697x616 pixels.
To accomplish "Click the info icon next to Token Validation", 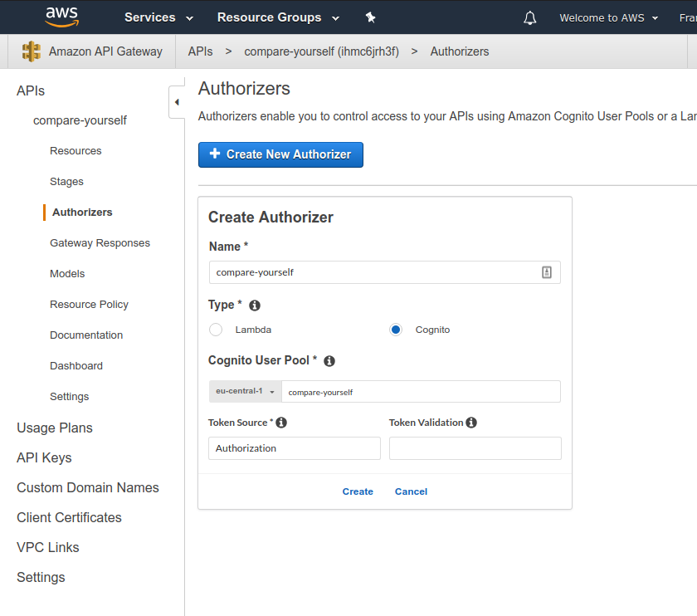I will tap(471, 423).
